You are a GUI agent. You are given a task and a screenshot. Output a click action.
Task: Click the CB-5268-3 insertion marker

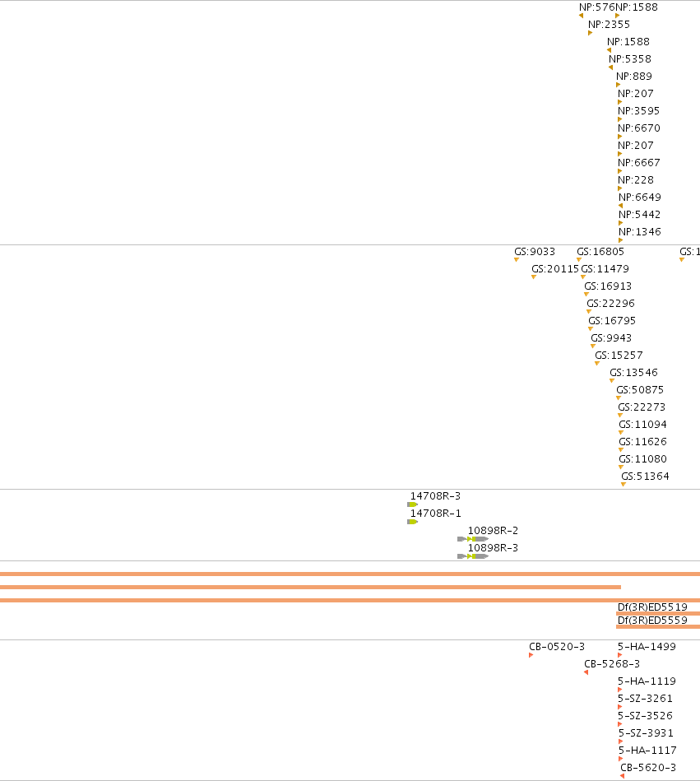point(586,672)
